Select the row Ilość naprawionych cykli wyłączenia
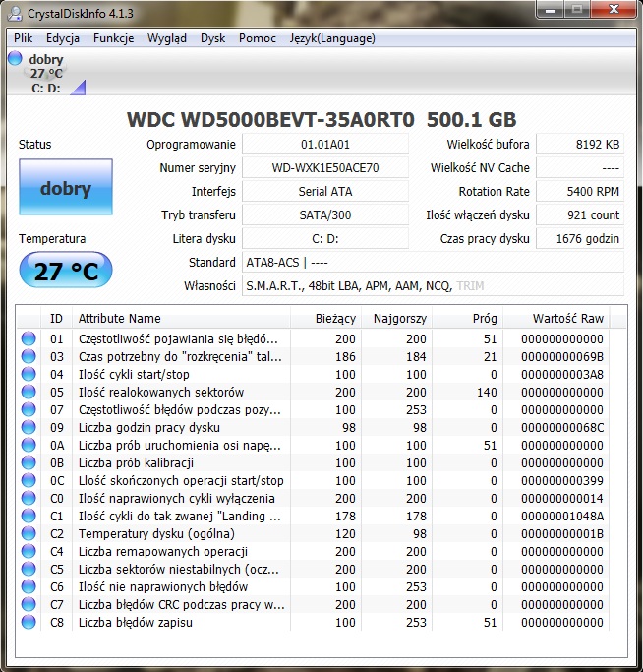Viewport: 643px width, 672px height. (314, 498)
